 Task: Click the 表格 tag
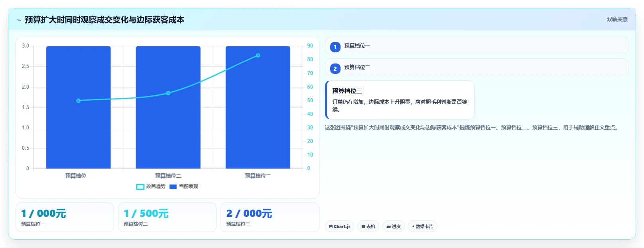(x=368, y=226)
